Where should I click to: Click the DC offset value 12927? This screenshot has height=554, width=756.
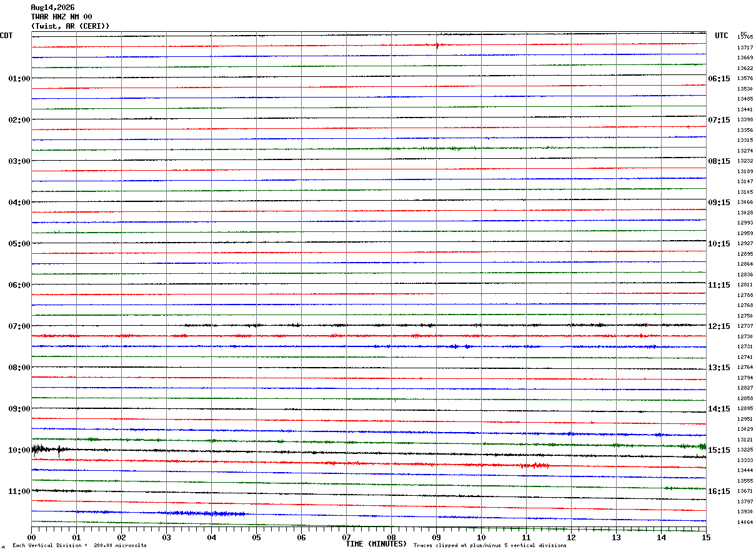[745, 244]
